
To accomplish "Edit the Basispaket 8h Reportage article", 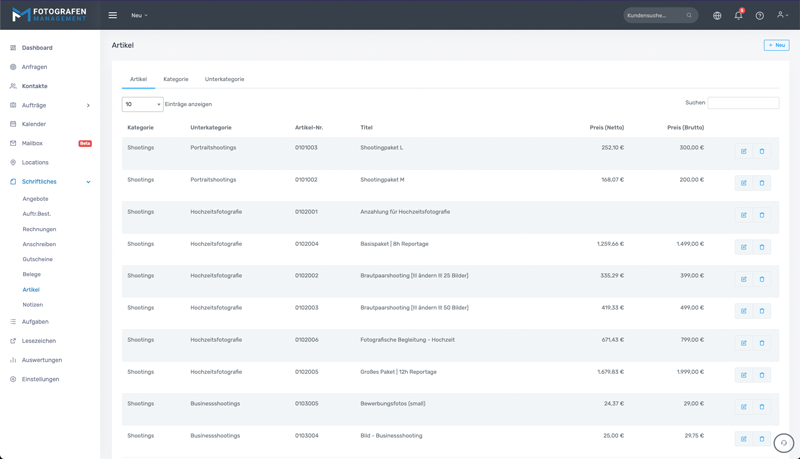I will click(743, 247).
